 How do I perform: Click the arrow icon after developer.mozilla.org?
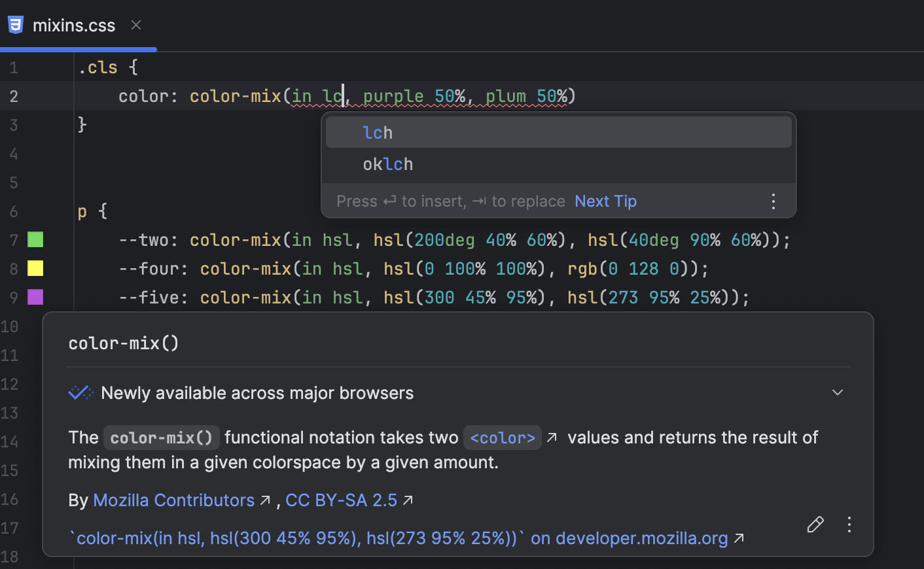(x=739, y=538)
